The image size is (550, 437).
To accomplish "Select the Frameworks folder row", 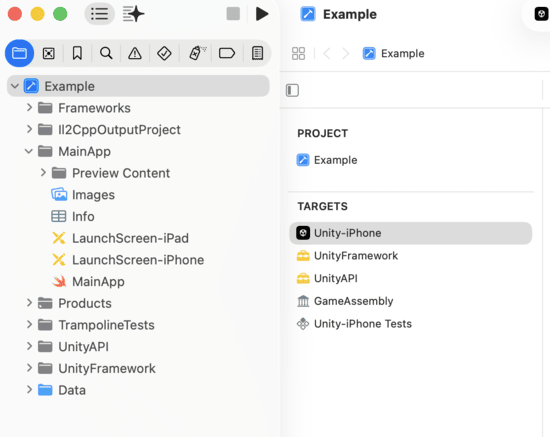I will [x=138, y=108].
